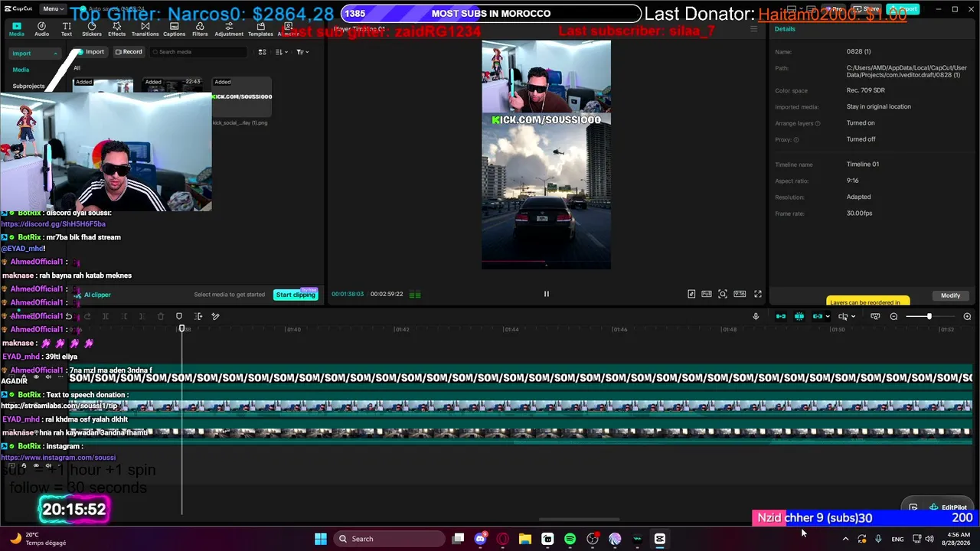The height and width of the screenshot is (551, 980).
Task: Add a marker on the timeline
Action: (x=179, y=316)
